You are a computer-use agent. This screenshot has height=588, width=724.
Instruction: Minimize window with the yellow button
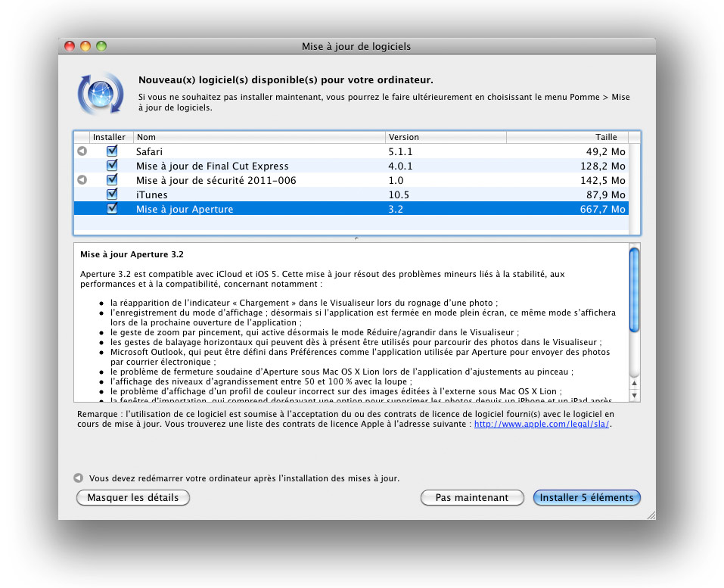pyautogui.click(x=85, y=45)
